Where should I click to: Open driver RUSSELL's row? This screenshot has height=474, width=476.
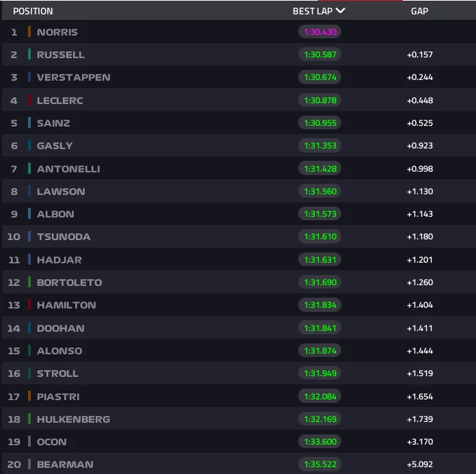pos(239,55)
